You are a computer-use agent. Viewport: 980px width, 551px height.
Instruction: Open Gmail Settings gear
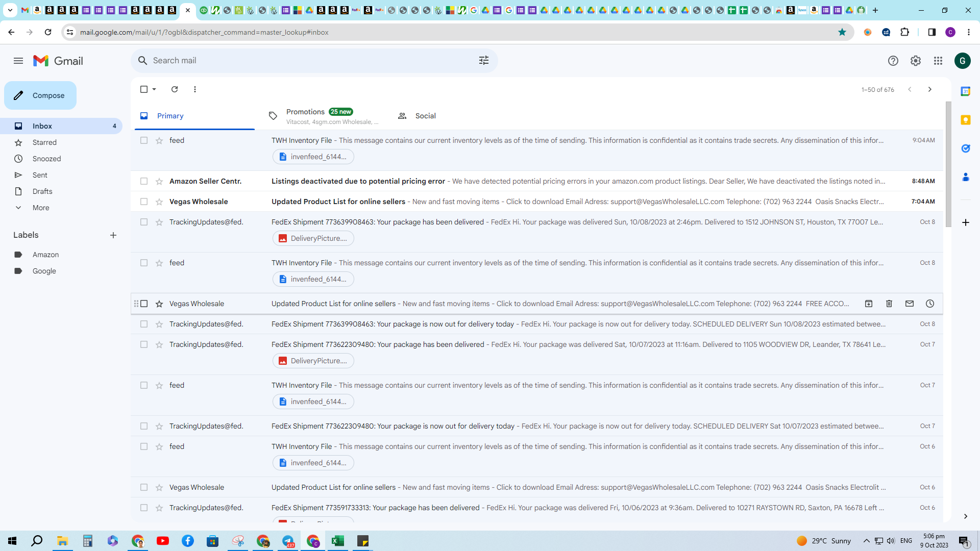pos(915,61)
